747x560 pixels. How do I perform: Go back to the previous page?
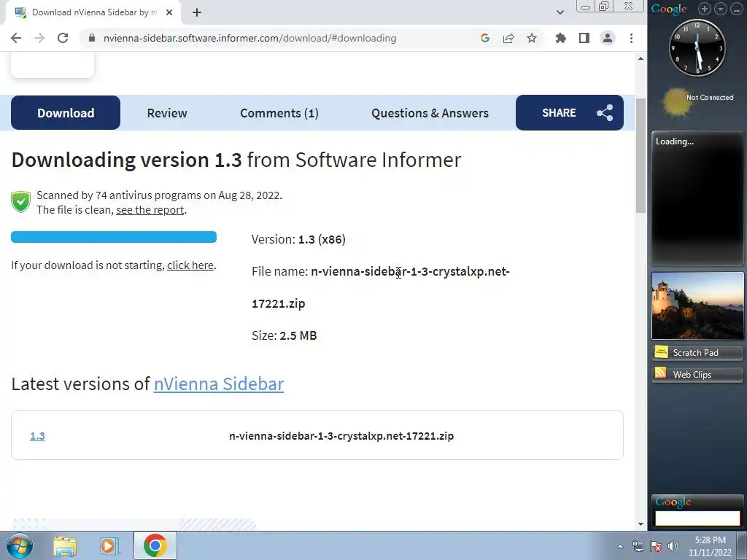(16, 38)
